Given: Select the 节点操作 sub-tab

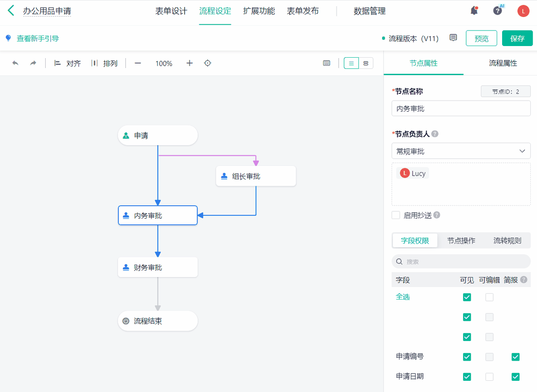Looking at the screenshot, I should [461, 240].
